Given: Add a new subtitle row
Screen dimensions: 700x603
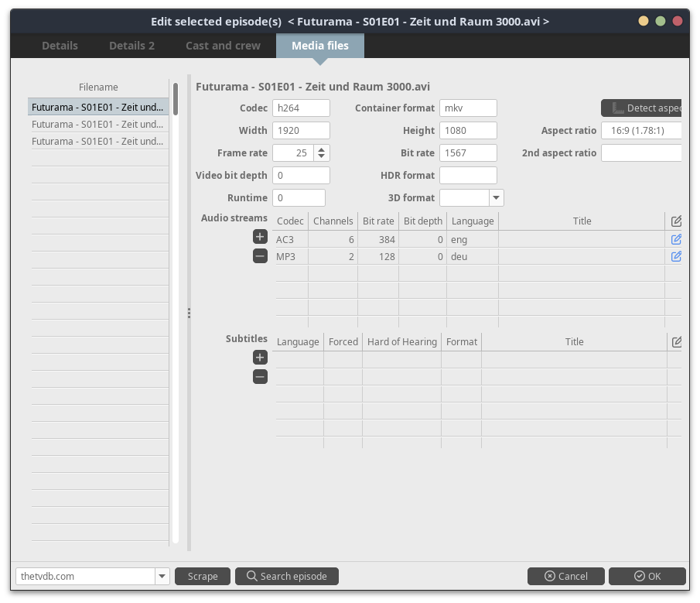Looking at the screenshot, I should (260, 358).
